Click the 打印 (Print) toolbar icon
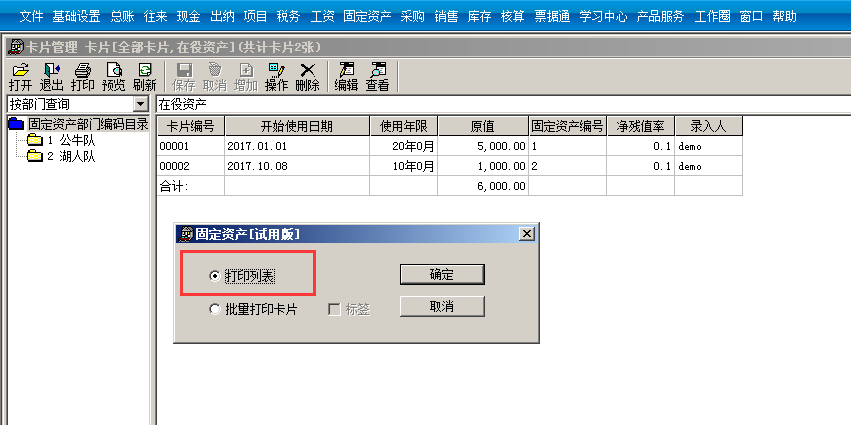This screenshot has width=851, height=425. 82,76
